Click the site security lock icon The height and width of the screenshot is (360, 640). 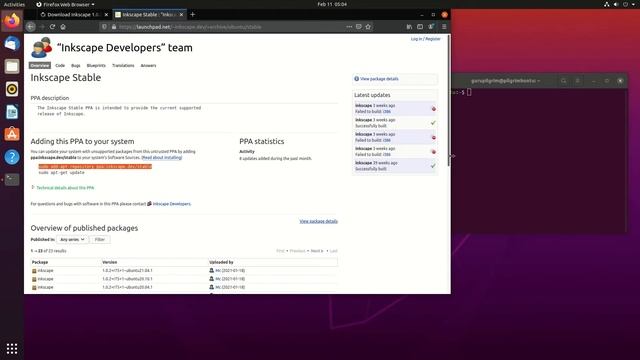(114, 27)
